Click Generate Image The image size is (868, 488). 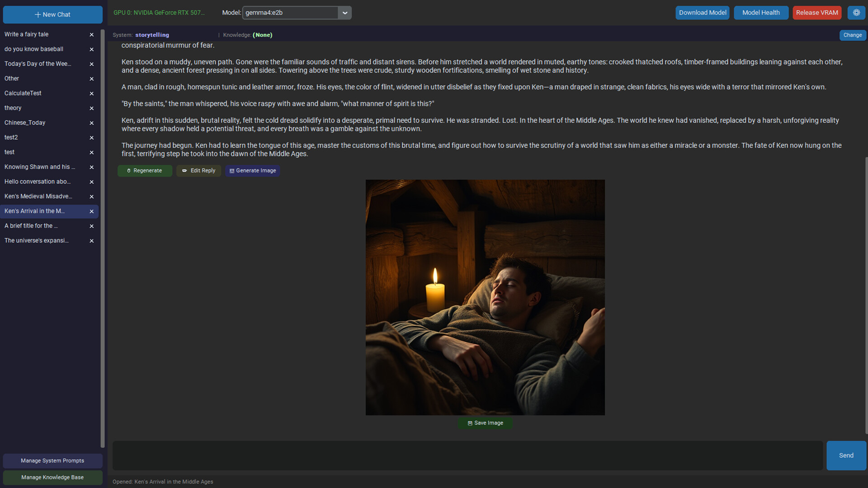253,171
